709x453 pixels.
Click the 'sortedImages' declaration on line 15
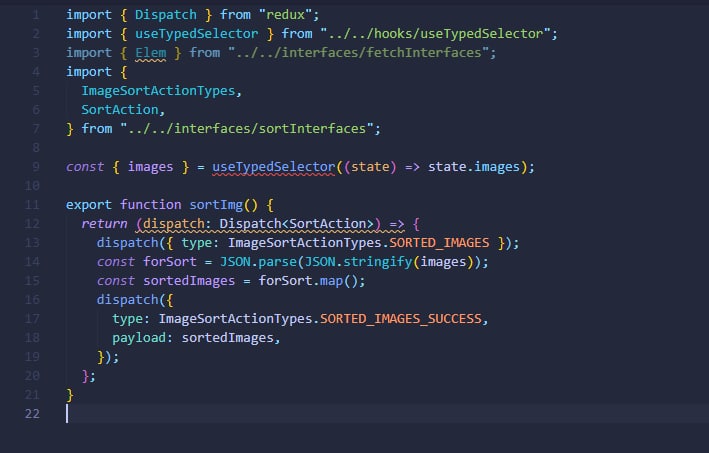(189, 281)
